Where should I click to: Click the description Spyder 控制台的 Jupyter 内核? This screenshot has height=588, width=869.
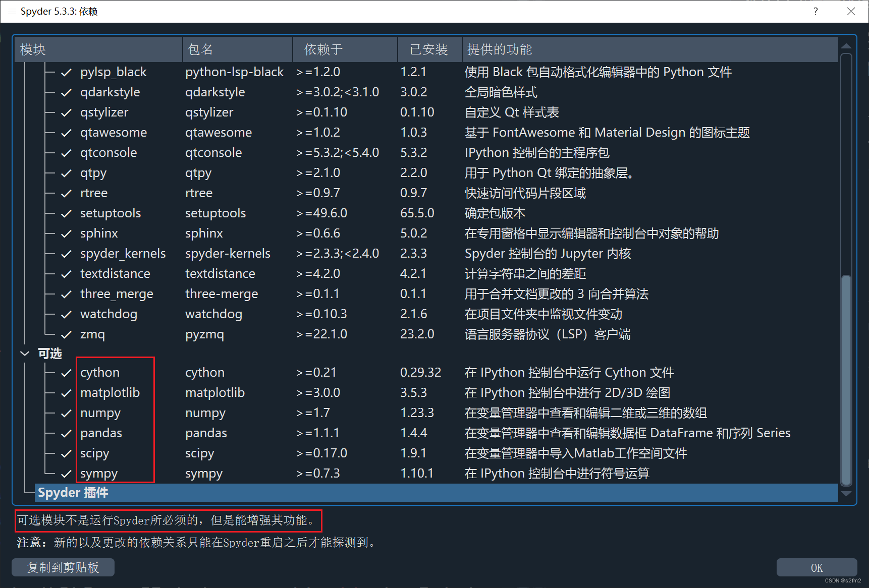click(548, 254)
